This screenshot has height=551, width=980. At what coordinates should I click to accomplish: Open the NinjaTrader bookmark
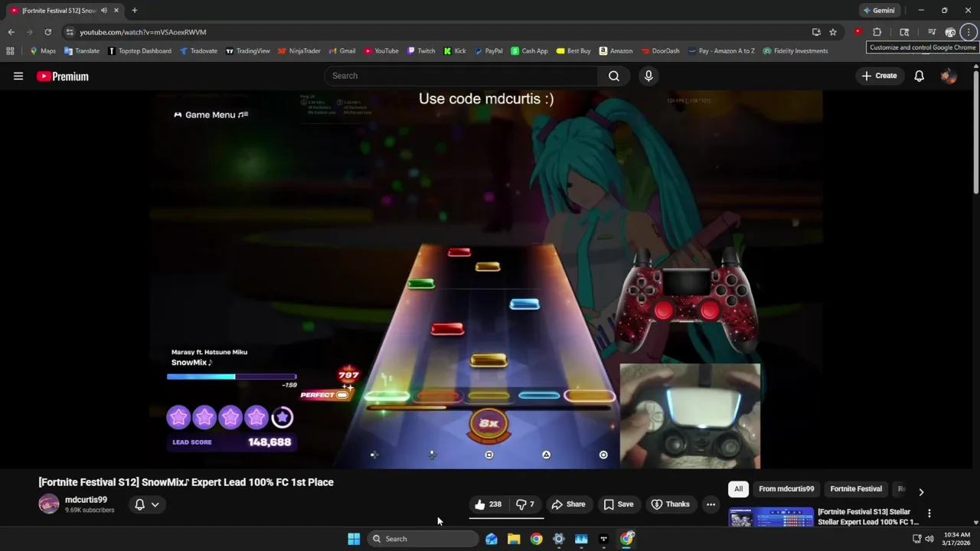299,51
